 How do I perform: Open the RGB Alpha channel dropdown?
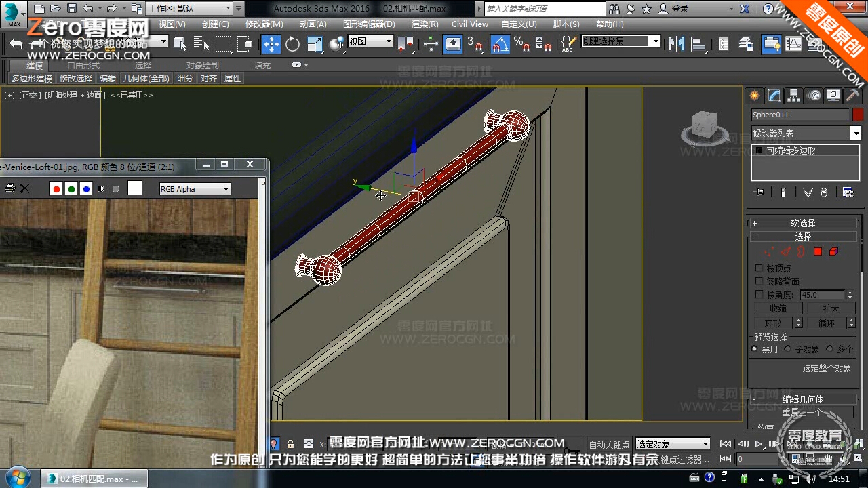pyautogui.click(x=195, y=189)
